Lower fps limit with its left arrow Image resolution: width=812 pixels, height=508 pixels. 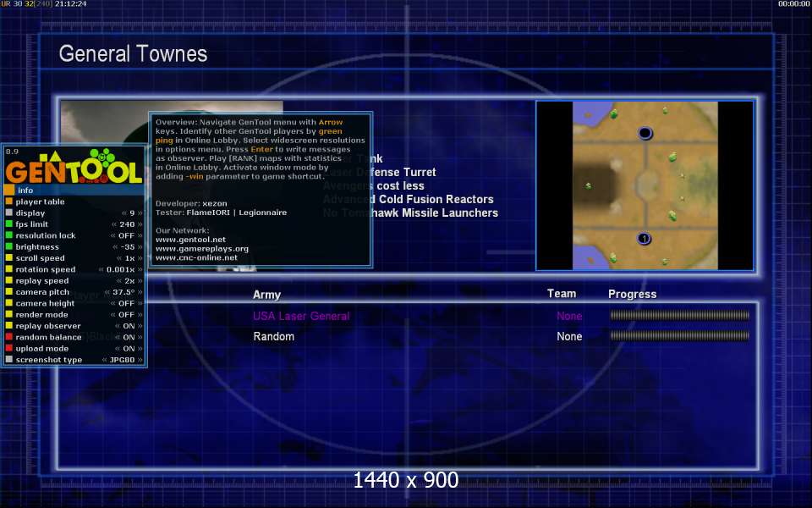(114, 224)
